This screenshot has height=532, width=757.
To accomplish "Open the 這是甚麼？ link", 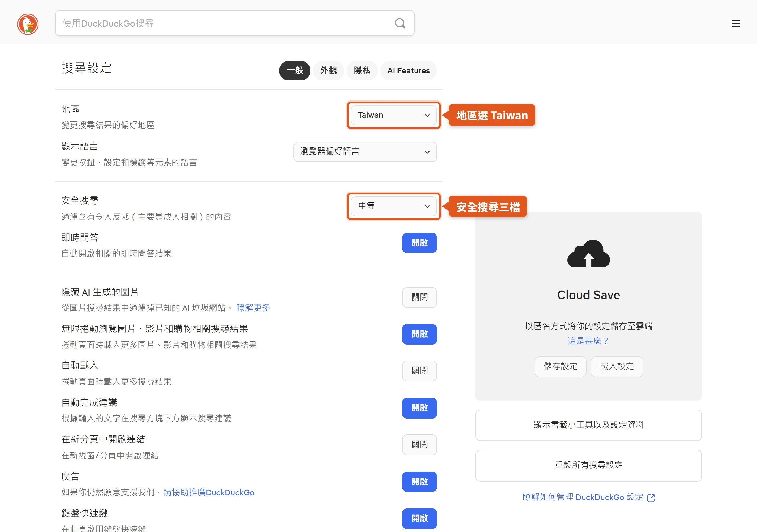I will (588, 341).
